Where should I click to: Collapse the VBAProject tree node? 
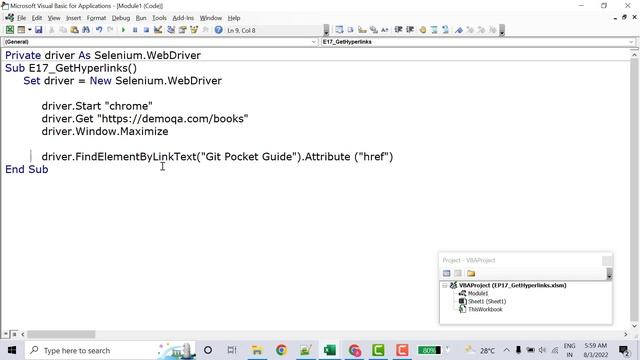pos(444,285)
